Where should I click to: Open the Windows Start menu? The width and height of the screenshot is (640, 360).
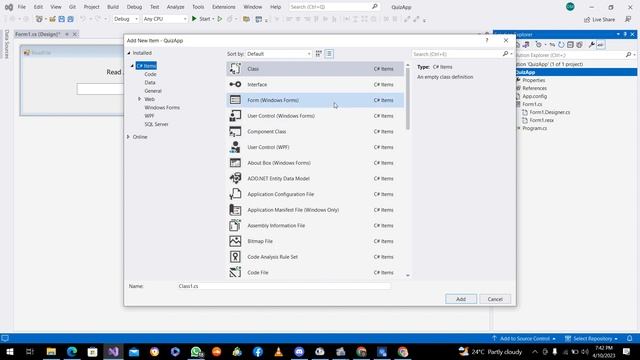[9, 352]
